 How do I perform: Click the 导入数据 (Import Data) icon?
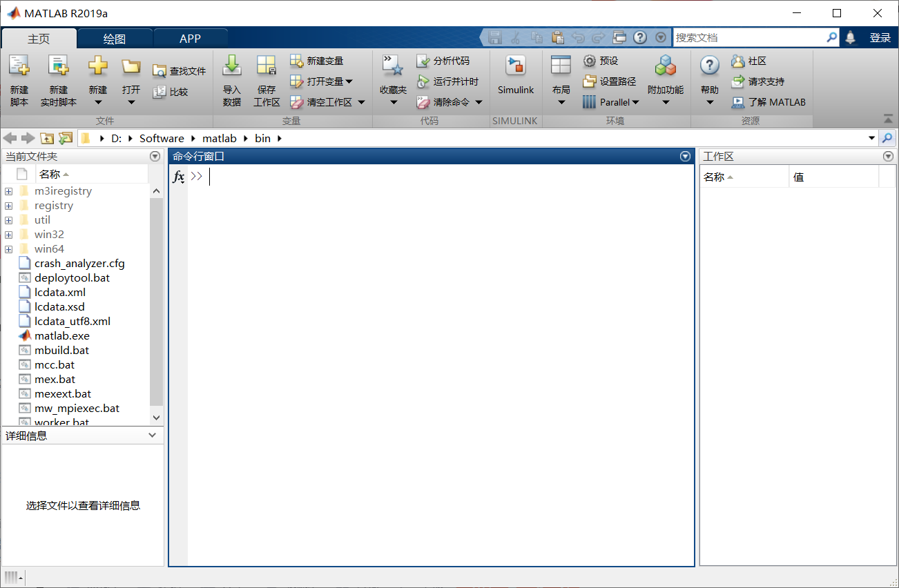[x=232, y=79]
